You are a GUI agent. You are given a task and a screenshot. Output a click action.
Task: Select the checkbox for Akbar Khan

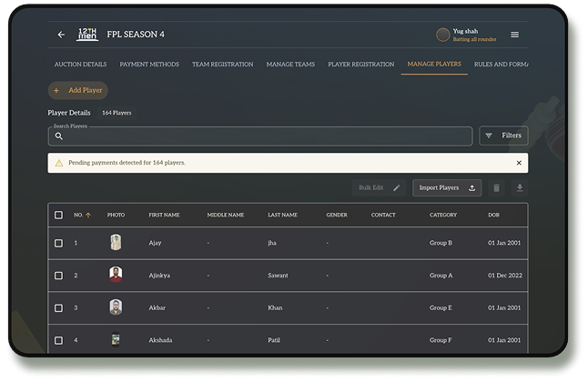point(58,307)
